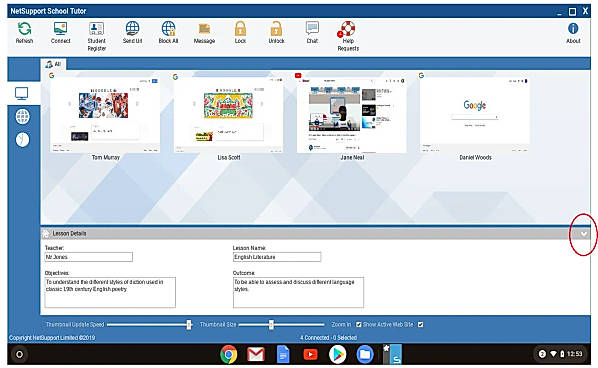This screenshot has width=598, height=368.
Task: Select the monitor view sidebar tab
Action: point(21,93)
